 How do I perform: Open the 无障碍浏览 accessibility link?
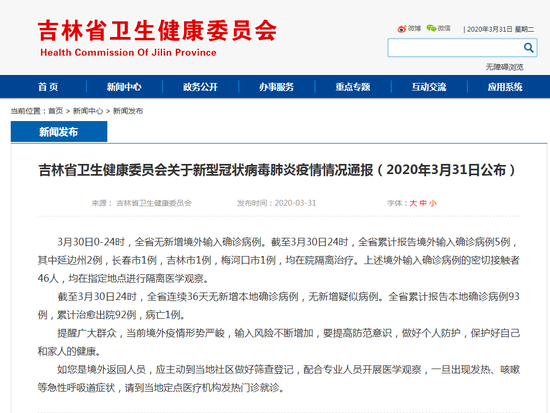click(x=504, y=67)
